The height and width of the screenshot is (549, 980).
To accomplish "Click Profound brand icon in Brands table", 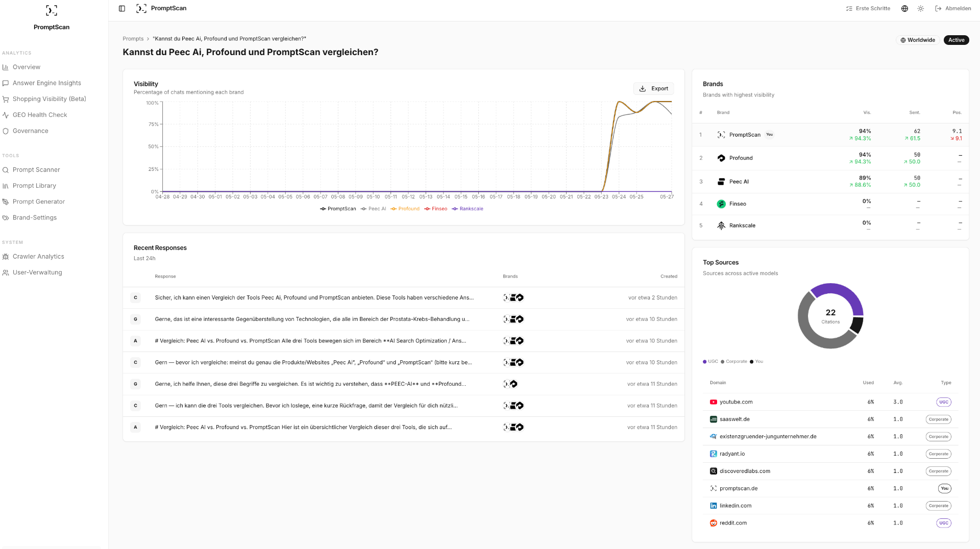I will point(721,158).
